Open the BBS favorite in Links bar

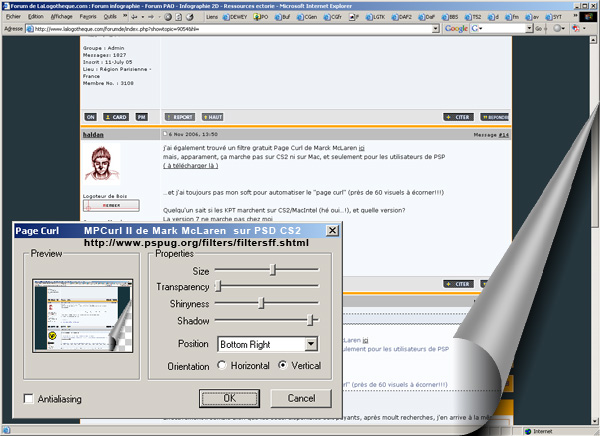tap(450, 17)
